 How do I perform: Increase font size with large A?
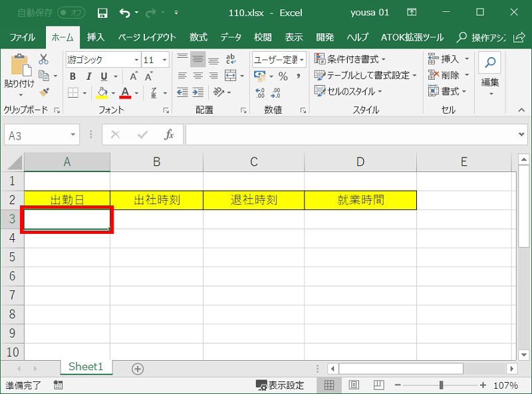point(134,76)
